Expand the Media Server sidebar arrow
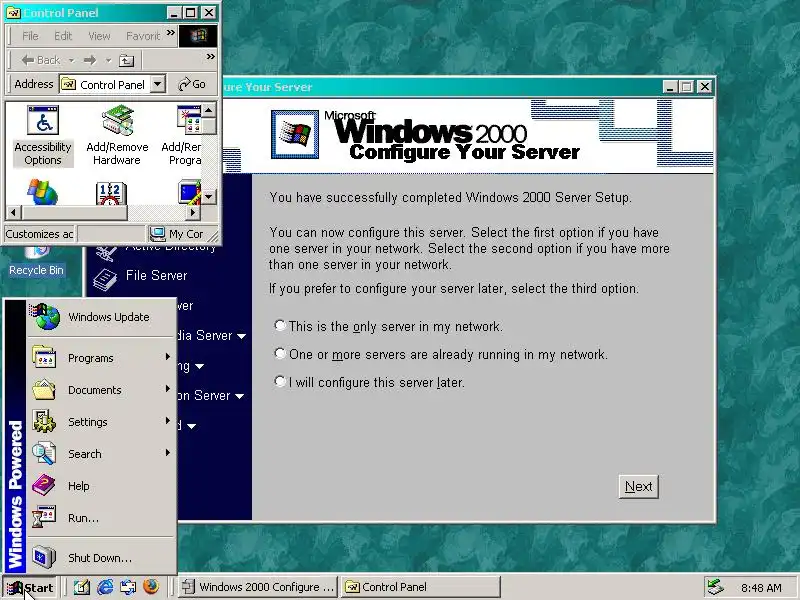 click(241, 336)
